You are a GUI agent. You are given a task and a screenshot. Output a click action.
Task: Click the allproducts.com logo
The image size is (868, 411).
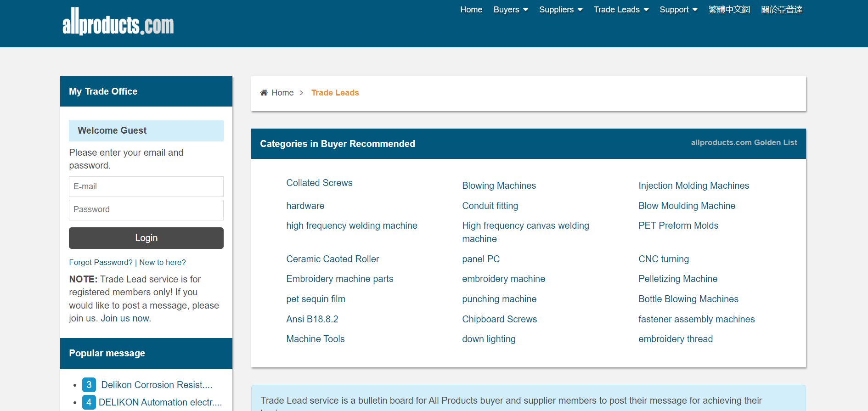tap(118, 22)
